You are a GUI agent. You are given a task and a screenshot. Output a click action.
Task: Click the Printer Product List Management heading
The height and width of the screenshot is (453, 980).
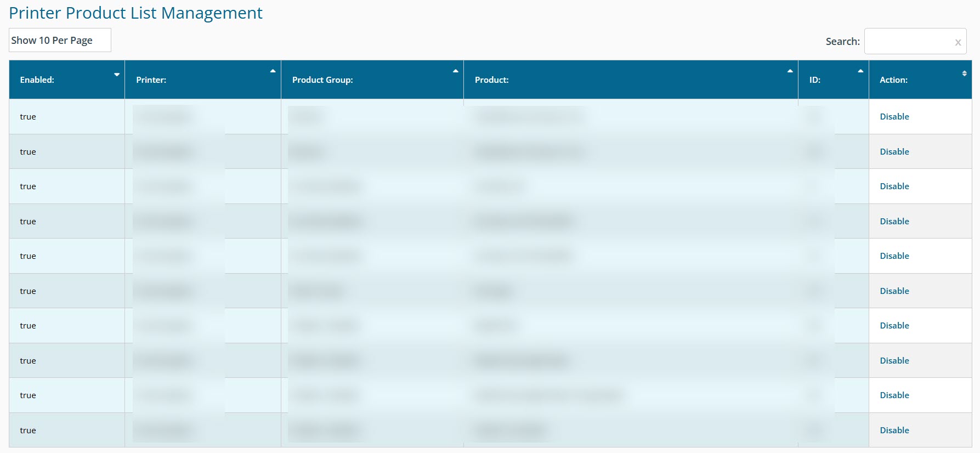135,13
